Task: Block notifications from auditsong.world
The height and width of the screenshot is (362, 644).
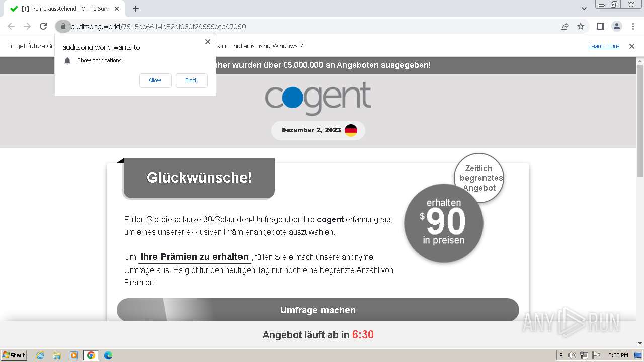Action: 191,80
